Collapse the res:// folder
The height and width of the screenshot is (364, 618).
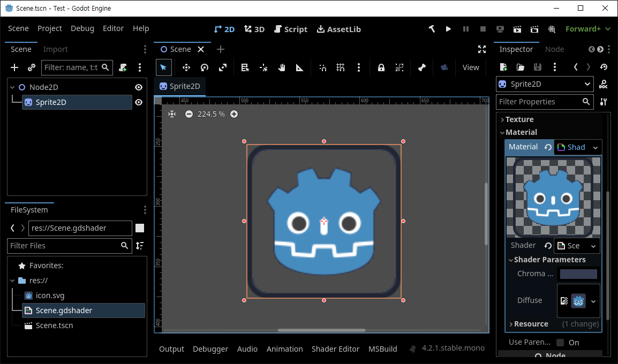pos(12,281)
